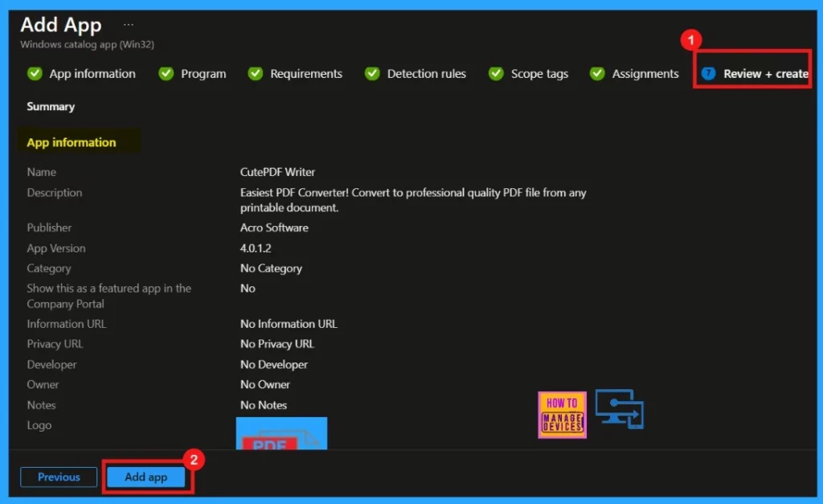Click the Detection rules checkmark icon
Screen dimensions: 823x504
click(372, 73)
